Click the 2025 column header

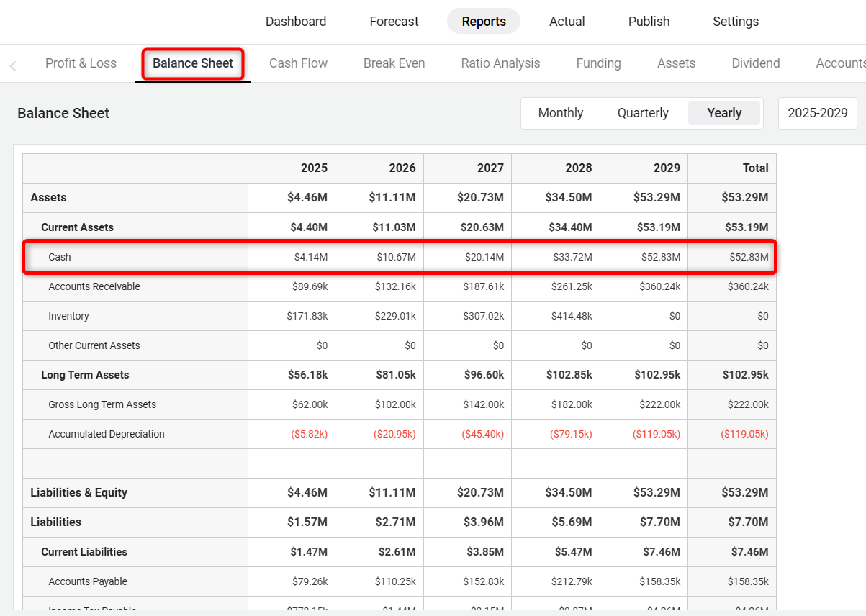[x=314, y=168]
